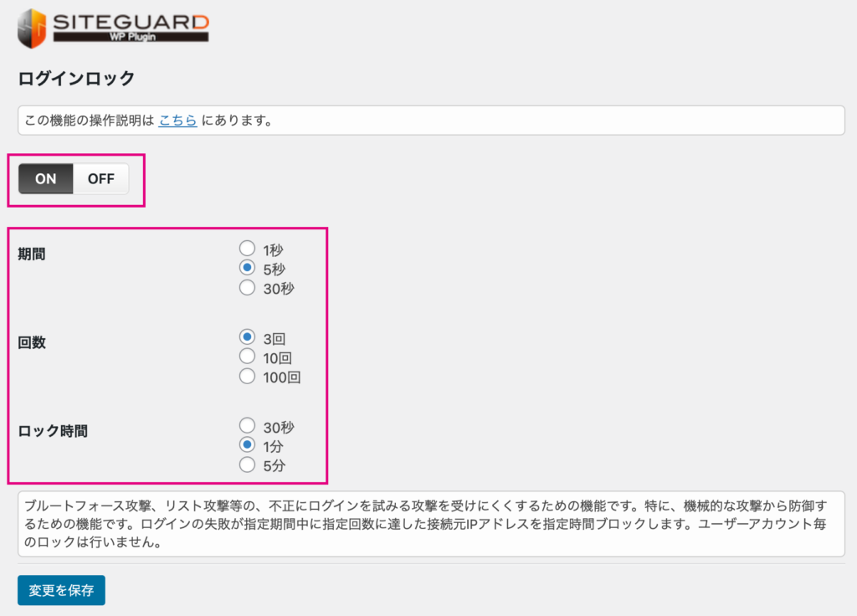Select 1秒 for 期間
The height and width of the screenshot is (616, 857).
[247, 249]
